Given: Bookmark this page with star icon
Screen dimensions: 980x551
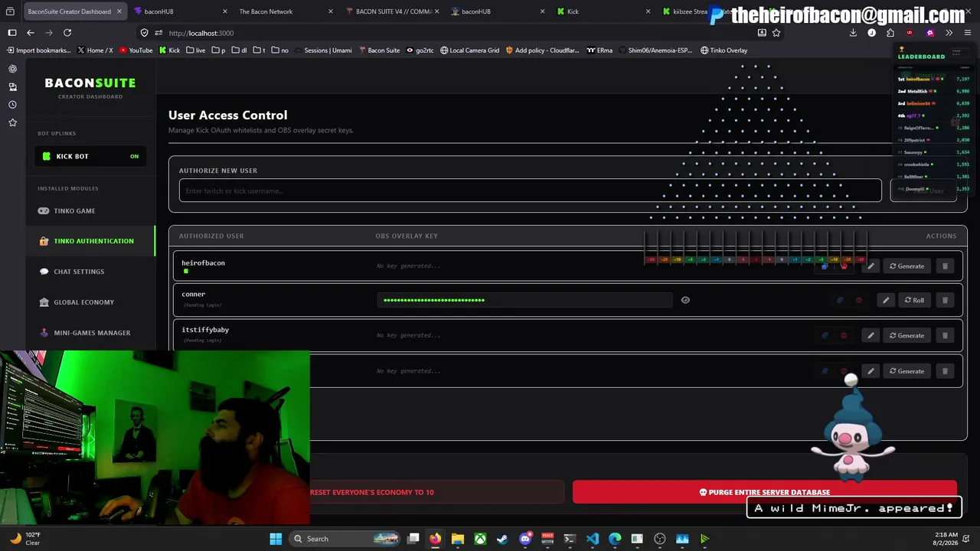Looking at the screenshot, I should pos(776,33).
